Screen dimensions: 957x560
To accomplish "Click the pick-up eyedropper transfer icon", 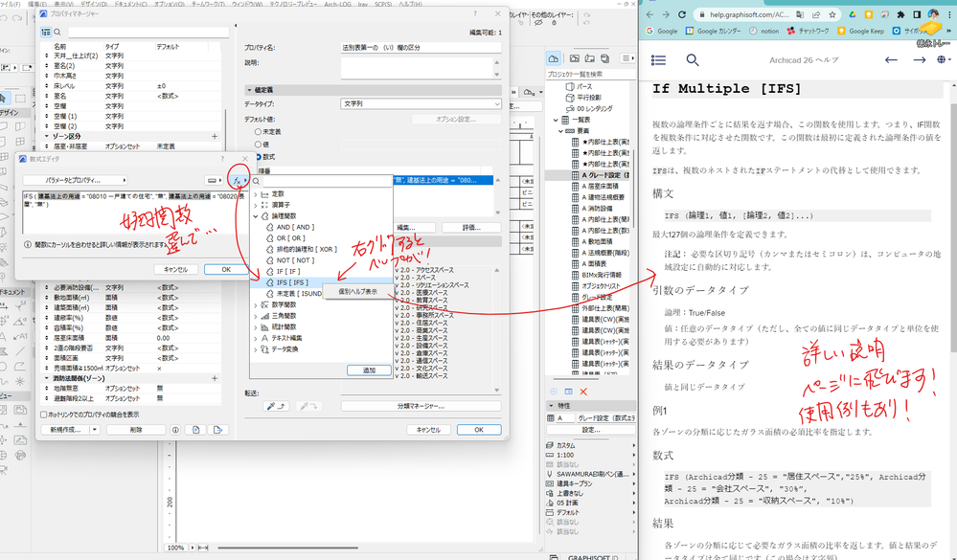I will pyautogui.click(x=277, y=406).
